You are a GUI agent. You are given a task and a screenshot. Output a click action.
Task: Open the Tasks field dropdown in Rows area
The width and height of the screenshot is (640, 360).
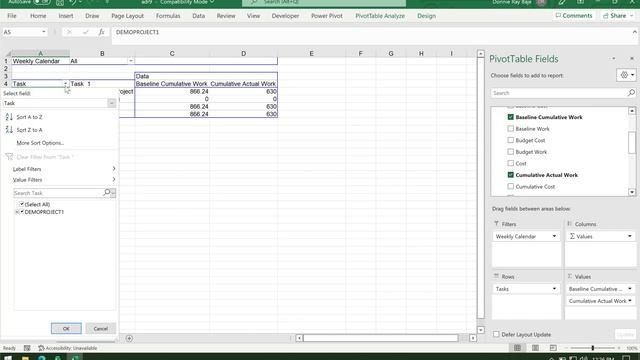(x=554, y=289)
